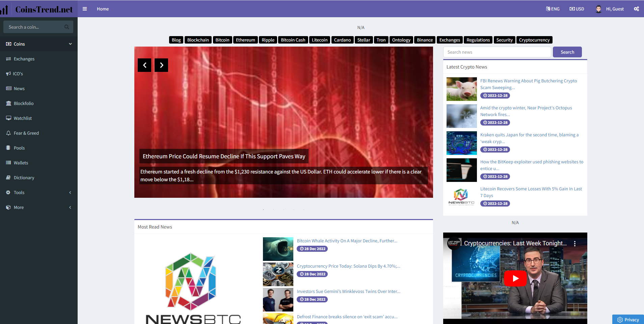Click the magnifier icon in coin search
This screenshot has width=644, height=324.
click(66, 27)
